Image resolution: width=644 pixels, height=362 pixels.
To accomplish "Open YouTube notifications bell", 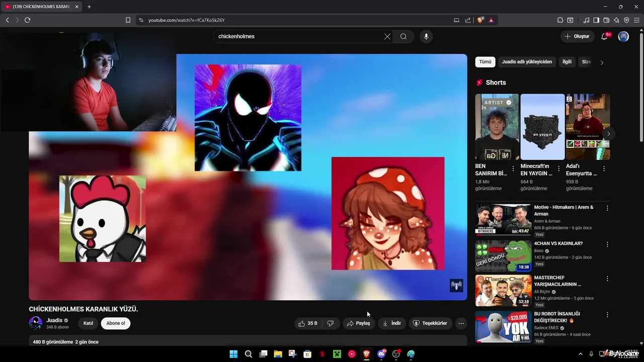I will (605, 36).
